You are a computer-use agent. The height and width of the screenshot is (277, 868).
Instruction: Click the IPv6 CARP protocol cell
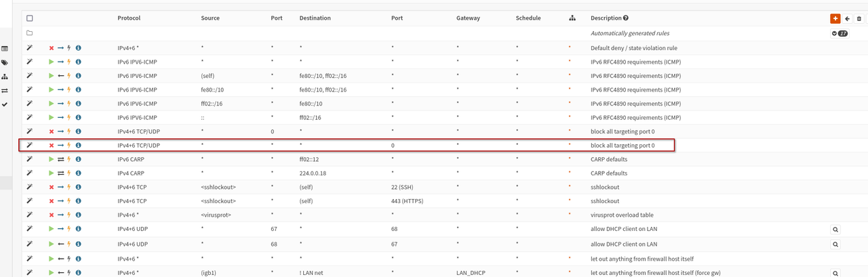(x=132, y=160)
